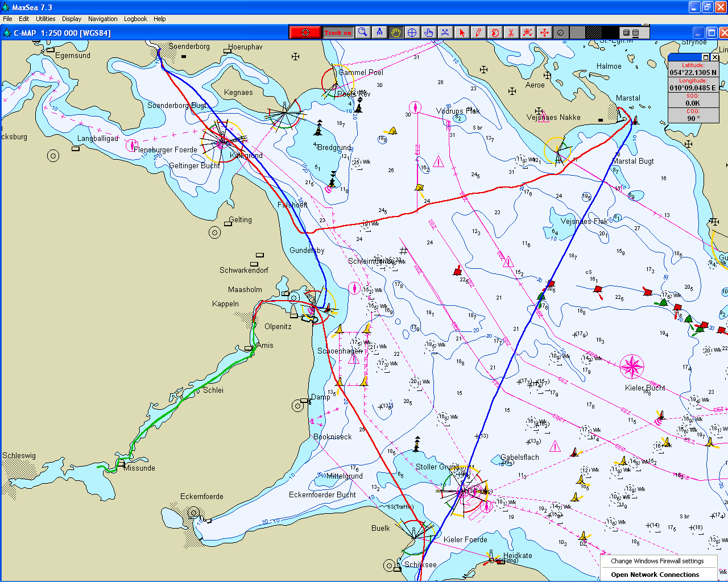
Task: Click the magenta compass rose near Kieler Bucht
Action: pos(631,367)
